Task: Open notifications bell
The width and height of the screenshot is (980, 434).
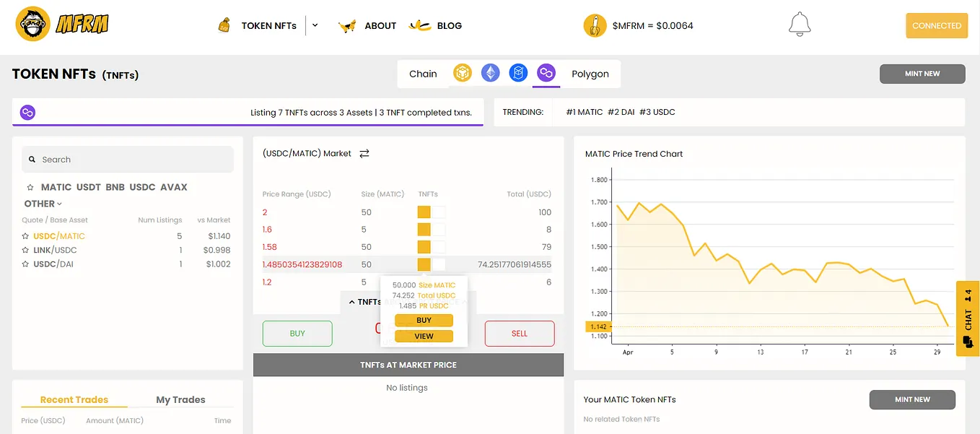Action: tap(799, 25)
